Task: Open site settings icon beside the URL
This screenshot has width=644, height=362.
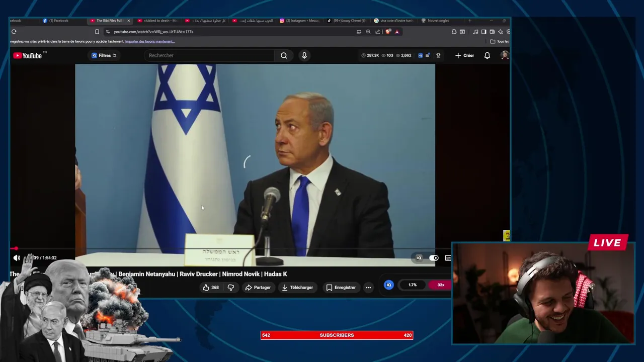Action: coord(108,32)
